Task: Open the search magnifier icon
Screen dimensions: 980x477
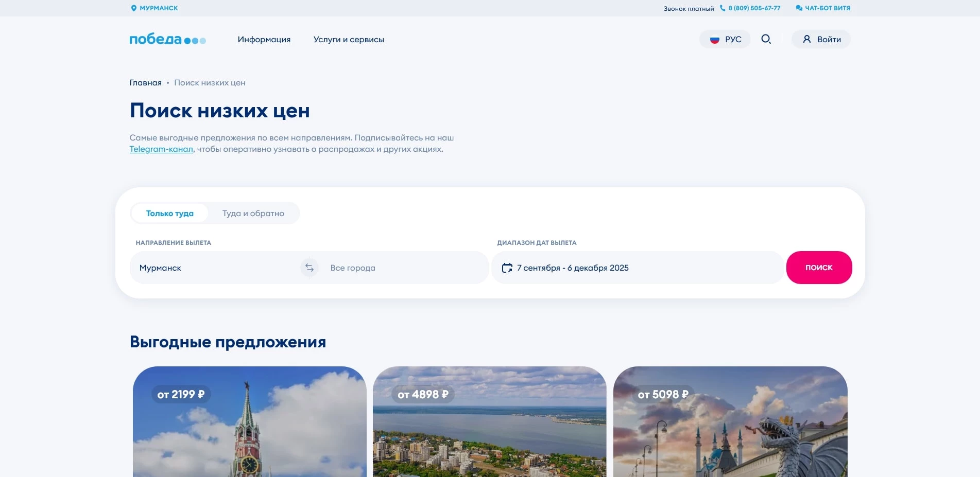Action: pyautogui.click(x=766, y=39)
